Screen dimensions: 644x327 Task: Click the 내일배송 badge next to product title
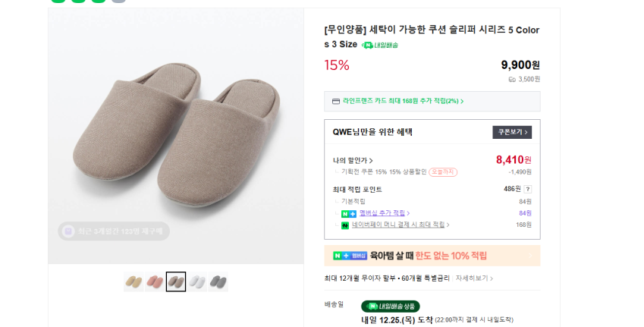[x=380, y=45]
